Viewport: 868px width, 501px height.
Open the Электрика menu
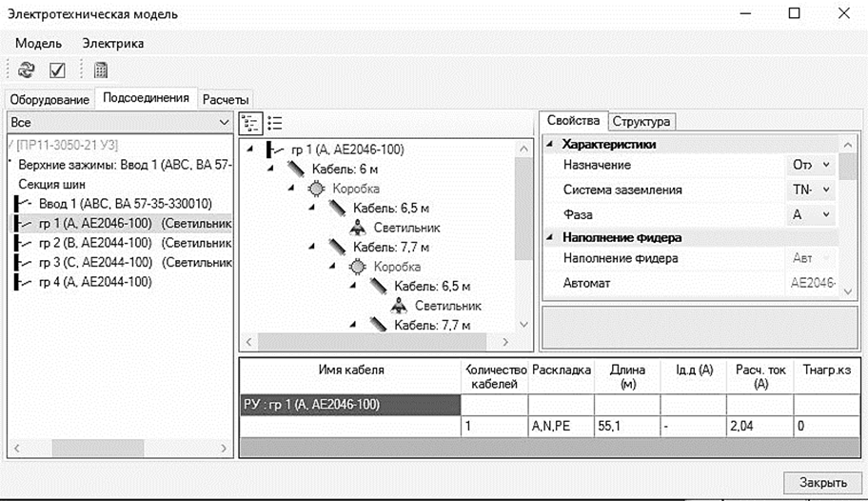pyautogui.click(x=112, y=43)
